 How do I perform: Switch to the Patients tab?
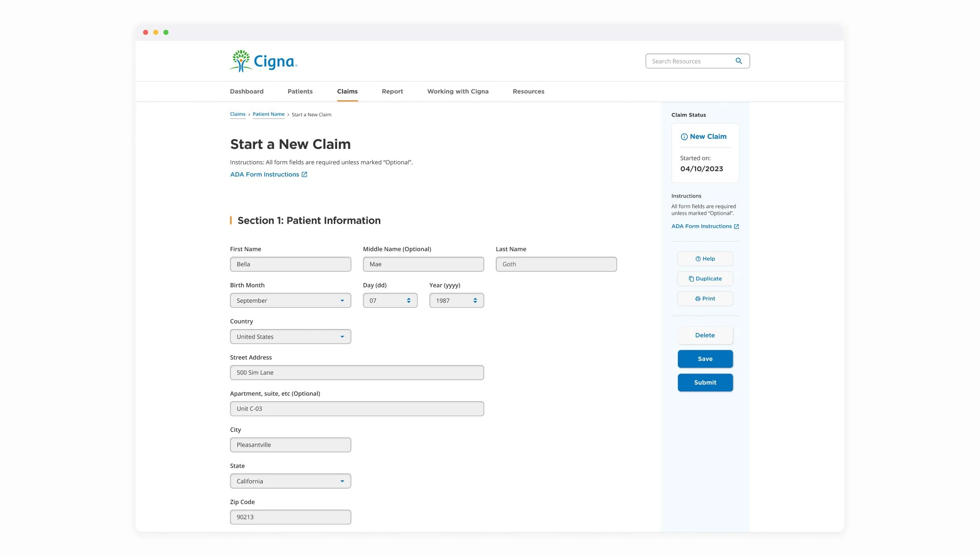(300, 91)
